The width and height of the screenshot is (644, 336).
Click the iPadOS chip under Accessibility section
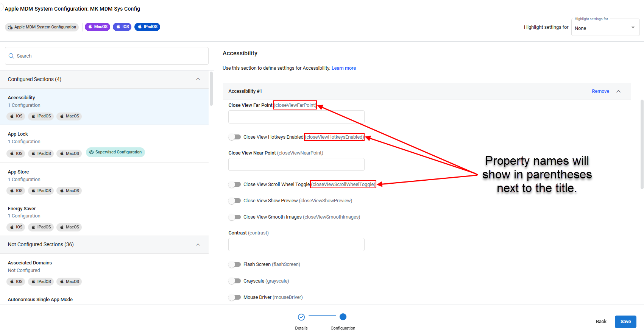pos(41,116)
